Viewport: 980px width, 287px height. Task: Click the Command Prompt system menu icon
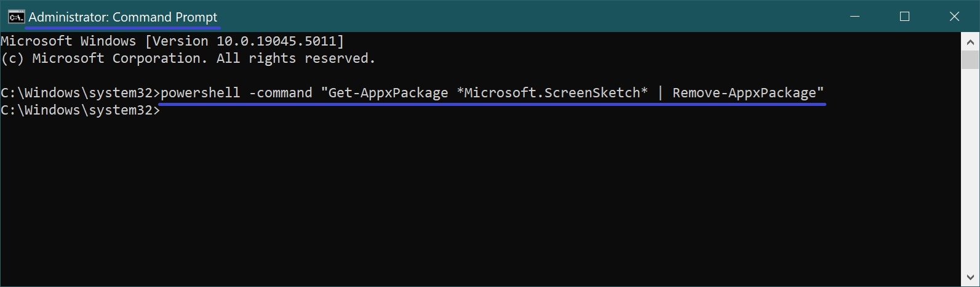[16, 17]
